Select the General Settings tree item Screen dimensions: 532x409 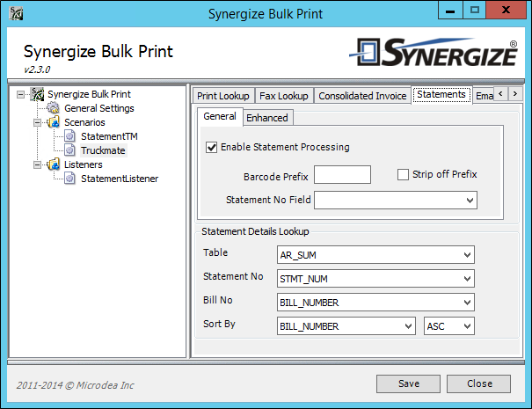tap(99, 108)
